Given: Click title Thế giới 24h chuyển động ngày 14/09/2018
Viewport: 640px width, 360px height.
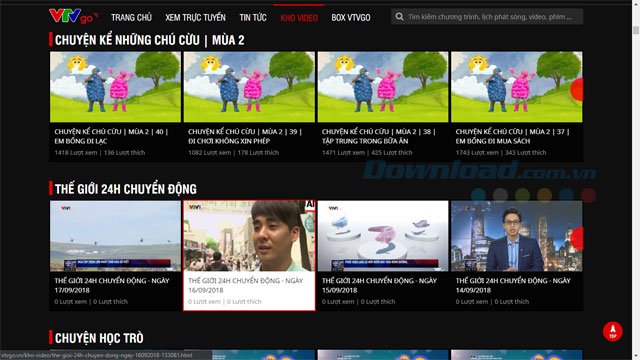Looking at the screenshot, I should tap(513, 285).
